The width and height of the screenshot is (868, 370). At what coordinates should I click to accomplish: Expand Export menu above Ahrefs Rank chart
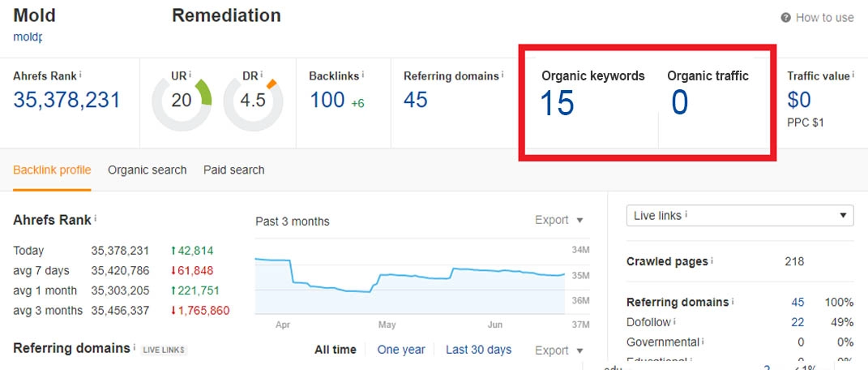click(x=558, y=220)
